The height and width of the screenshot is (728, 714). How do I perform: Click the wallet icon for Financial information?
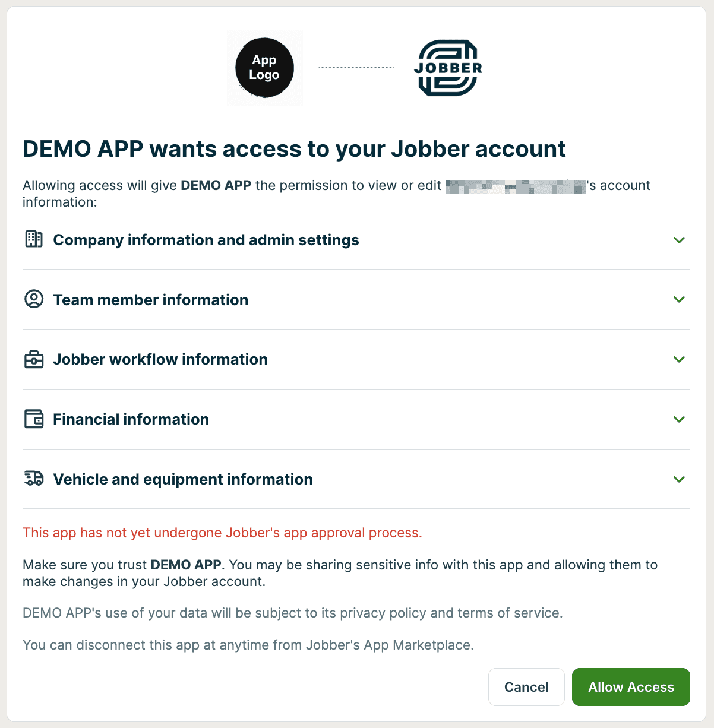pos(34,419)
